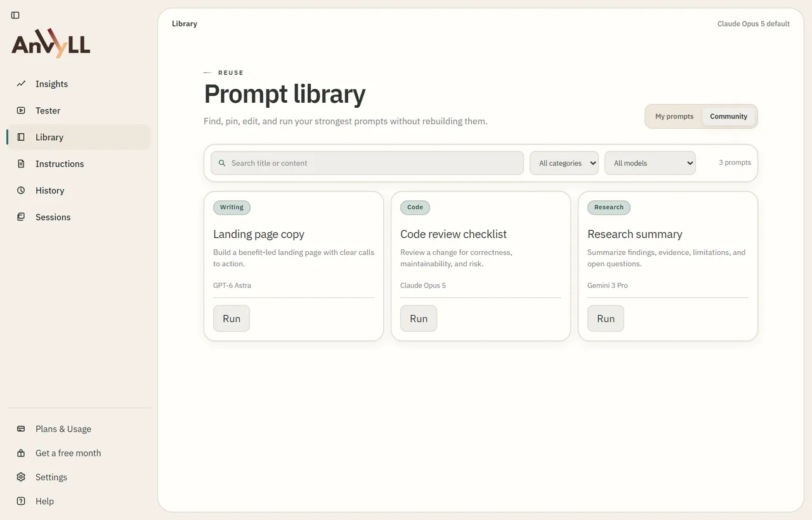
Task: Click the Writing category tag
Action: click(232, 207)
